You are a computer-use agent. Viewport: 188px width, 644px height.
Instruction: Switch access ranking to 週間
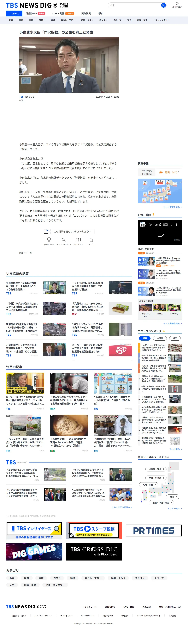point(175,338)
